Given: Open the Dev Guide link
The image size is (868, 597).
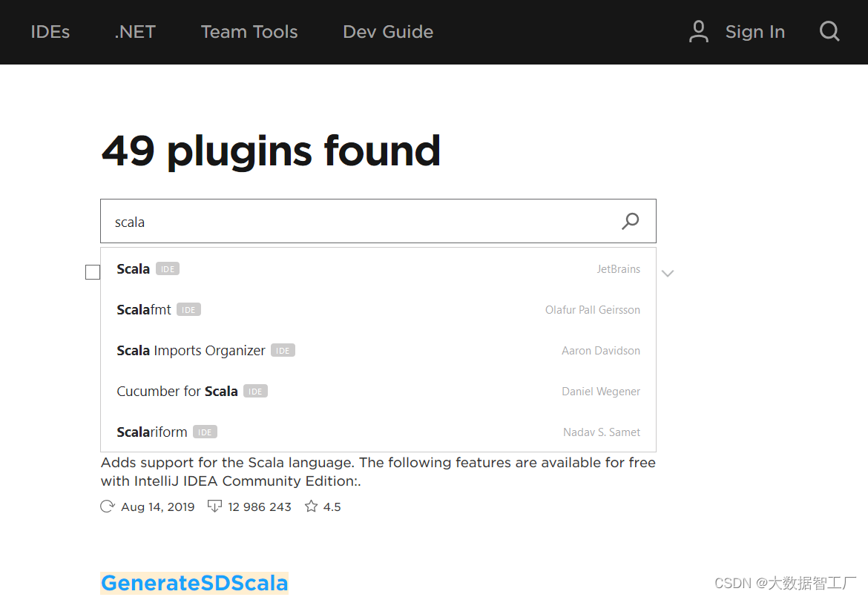Looking at the screenshot, I should 388,32.
